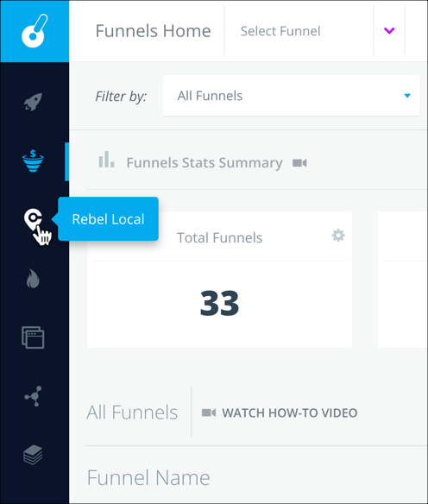Click the Funnels Home title
The image size is (428, 504).
pyautogui.click(x=153, y=31)
